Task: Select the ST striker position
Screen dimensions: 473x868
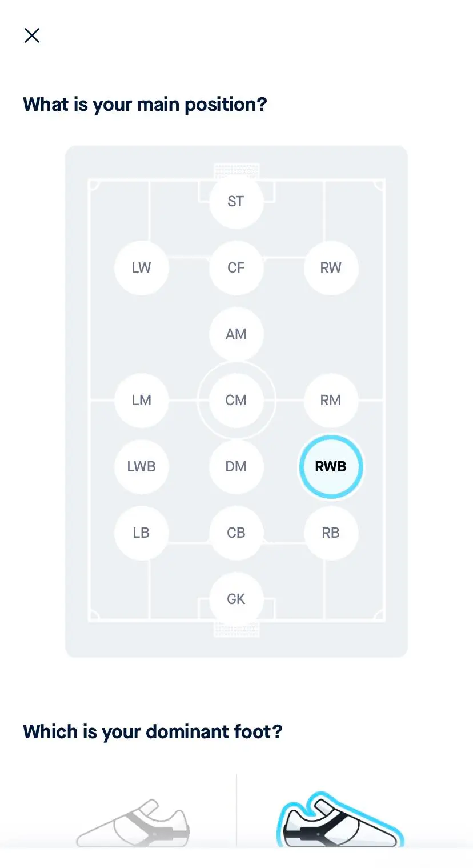Action: coord(236,201)
